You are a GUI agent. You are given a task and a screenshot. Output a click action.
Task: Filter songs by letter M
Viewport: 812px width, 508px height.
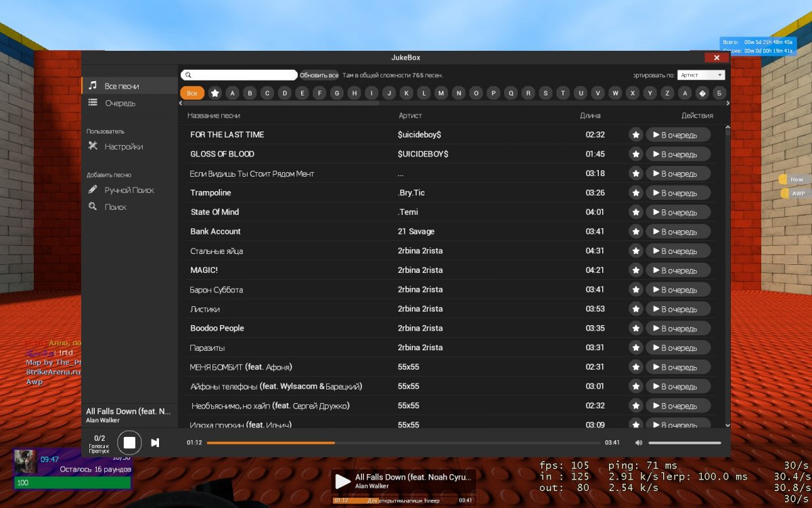pyautogui.click(x=441, y=93)
